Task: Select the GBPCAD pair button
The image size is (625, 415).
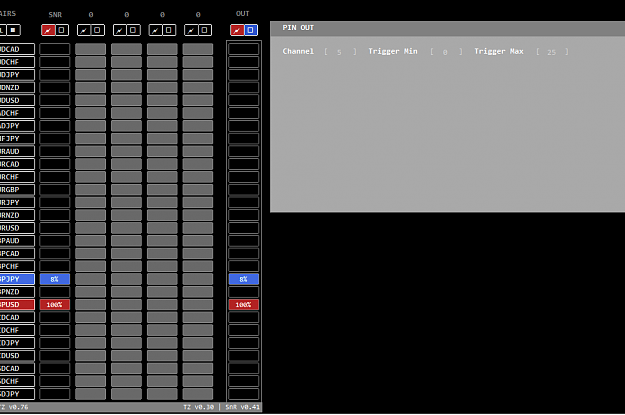Action: (17, 254)
